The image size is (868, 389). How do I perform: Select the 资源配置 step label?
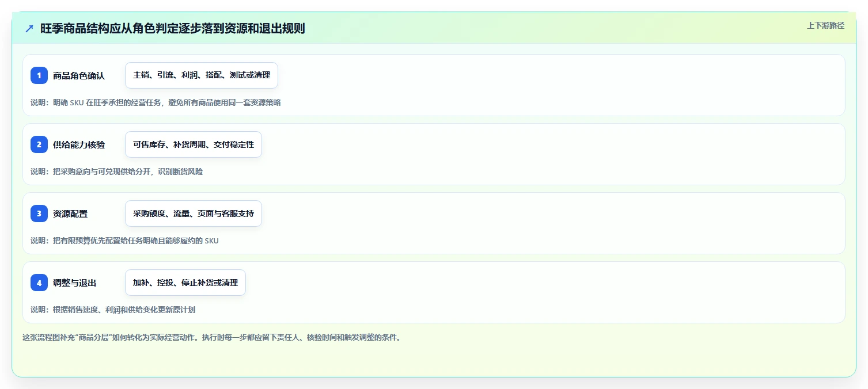[x=70, y=213]
